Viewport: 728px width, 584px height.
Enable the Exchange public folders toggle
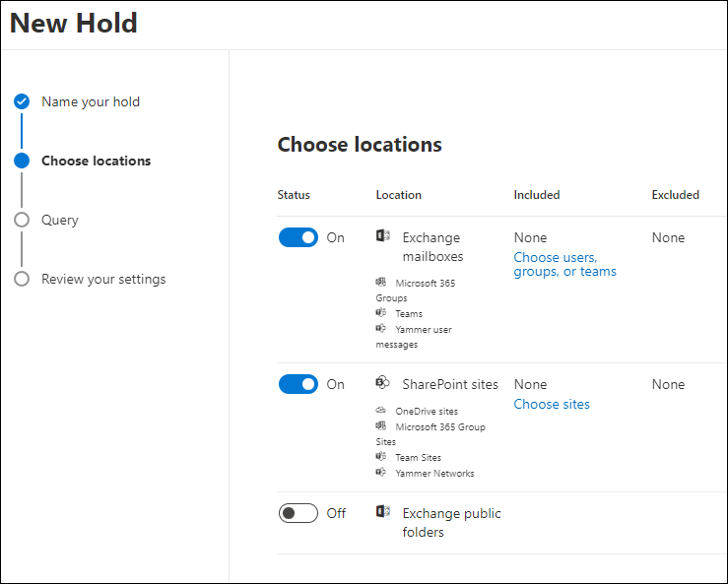point(298,513)
